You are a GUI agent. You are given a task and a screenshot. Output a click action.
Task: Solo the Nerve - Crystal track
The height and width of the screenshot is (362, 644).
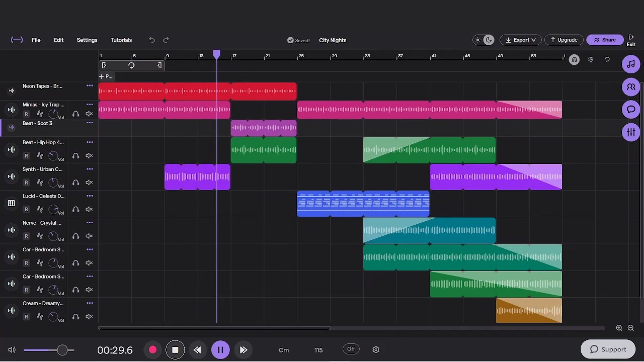click(x=76, y=236)
